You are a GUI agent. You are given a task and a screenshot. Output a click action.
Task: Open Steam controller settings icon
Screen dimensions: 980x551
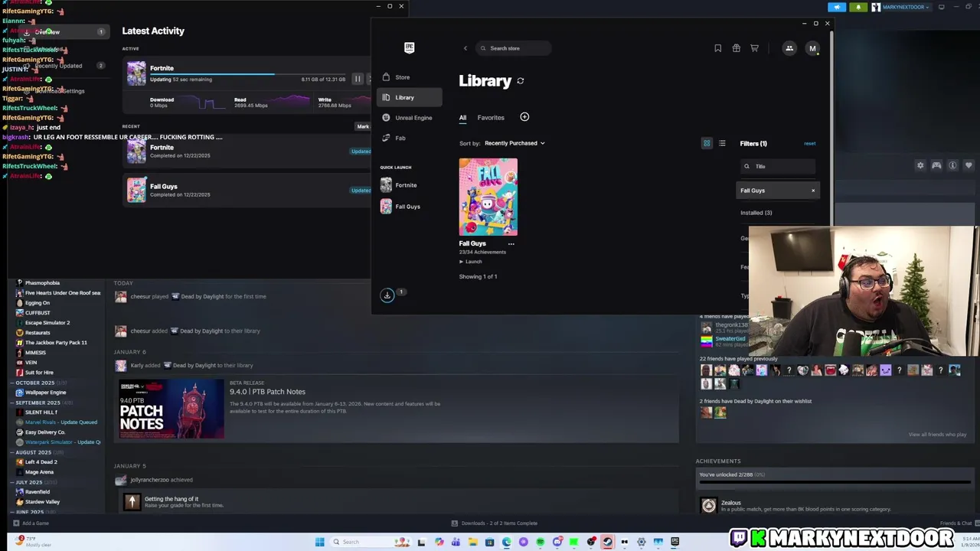936,165
